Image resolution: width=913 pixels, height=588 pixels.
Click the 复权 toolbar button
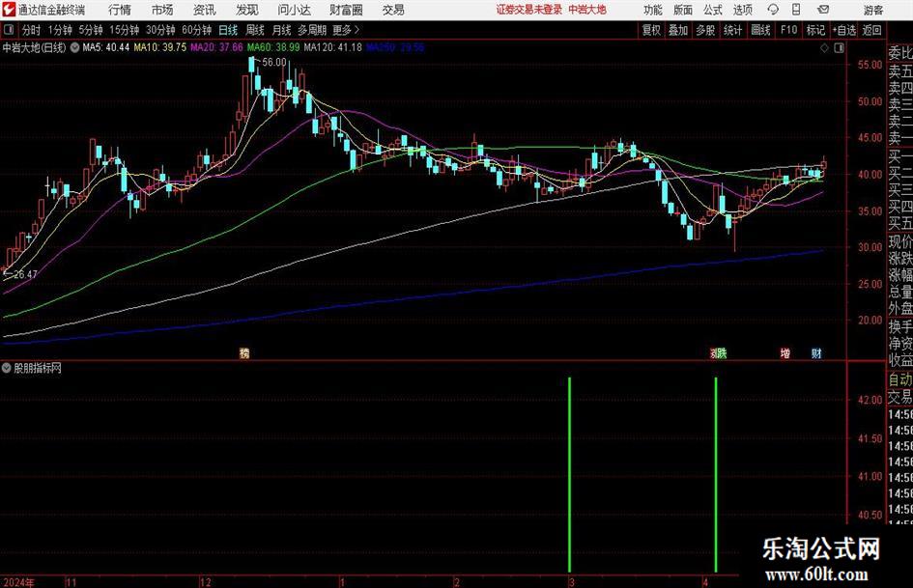tap(651, 30)
